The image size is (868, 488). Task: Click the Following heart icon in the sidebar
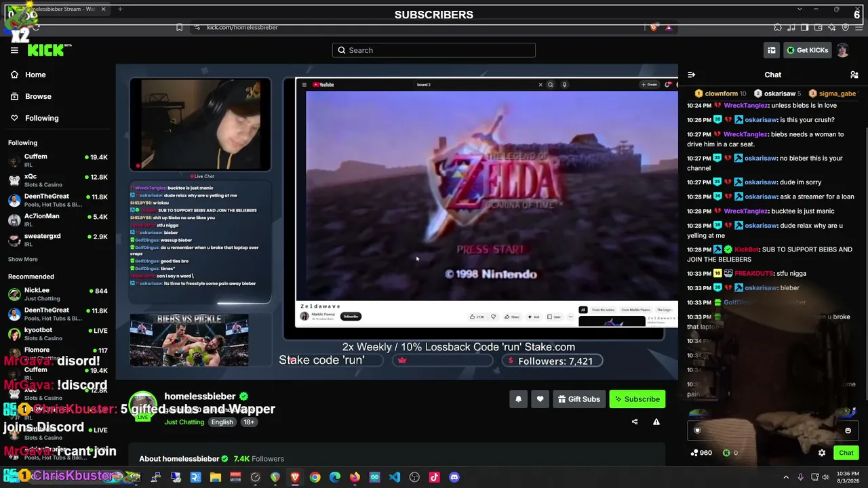(14, 118)
